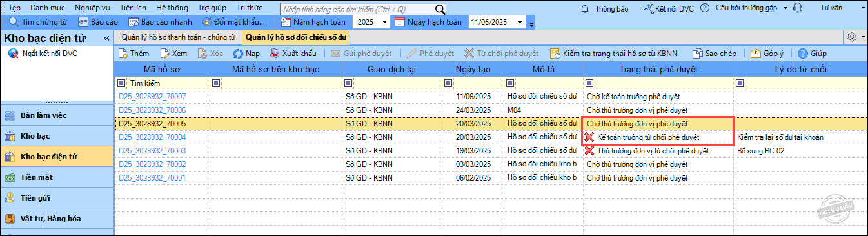Click the Góp ý feedback button
The width and height of the screenshot is (868, 236).
pos(767,54)
